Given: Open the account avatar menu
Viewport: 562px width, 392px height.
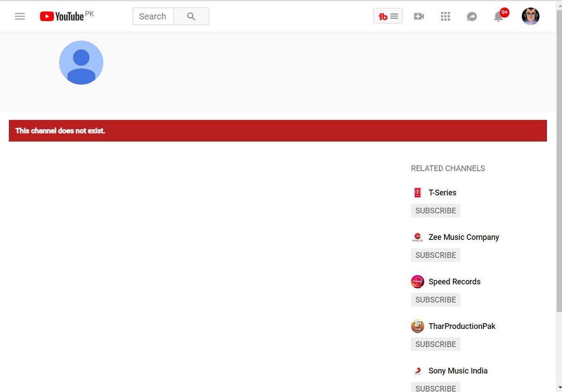Looking at the screenshot, I should click(x=531, y=16).
